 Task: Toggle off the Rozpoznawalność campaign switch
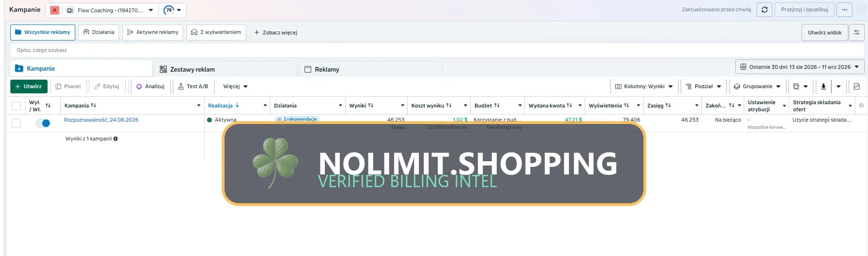tap(43, 123)
